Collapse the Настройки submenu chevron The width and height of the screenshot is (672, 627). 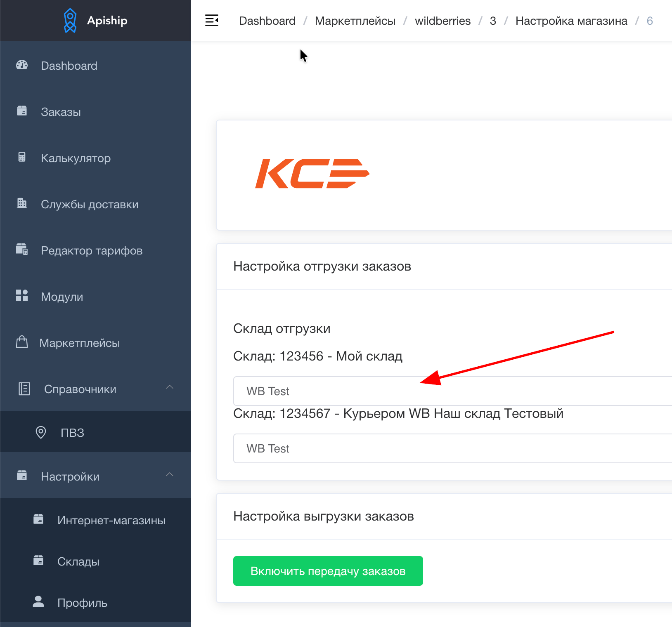point(170,475)
